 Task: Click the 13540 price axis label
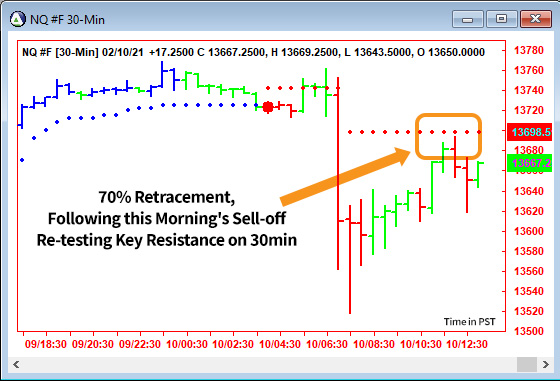tap(529, 291)
